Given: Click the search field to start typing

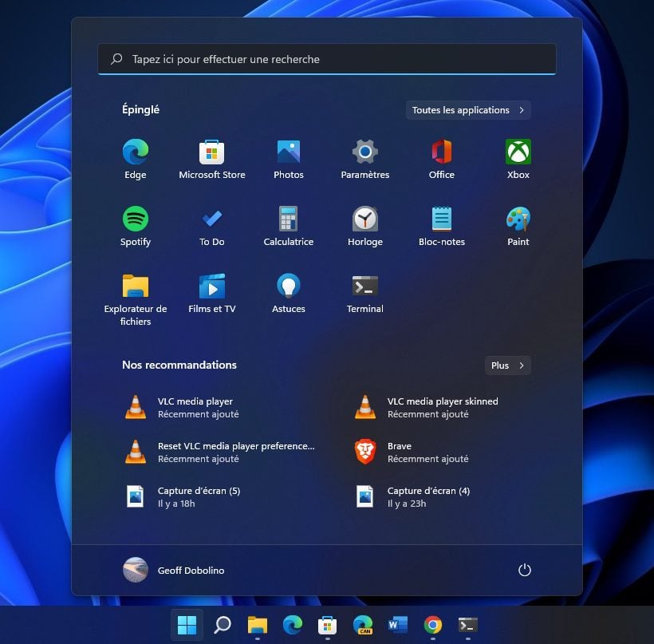Looking at the screenshot, I should (326, 59).
